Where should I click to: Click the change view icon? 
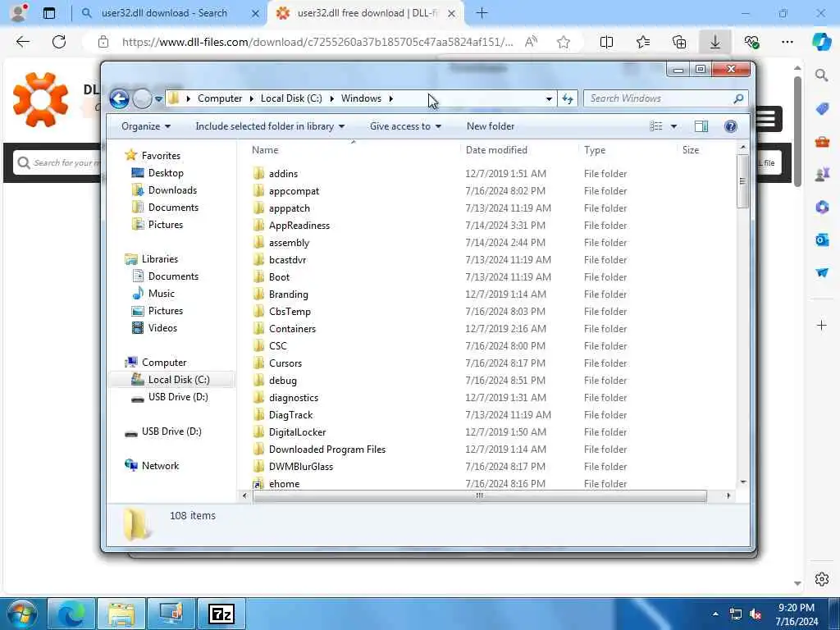click(x=655, y=126)
